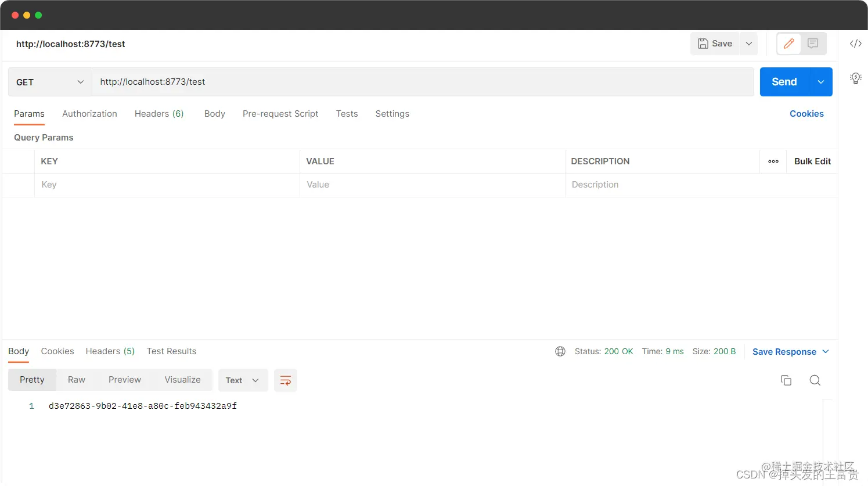Click the Size: 200 B text
The image size is (868, 486).
[714, 351]
